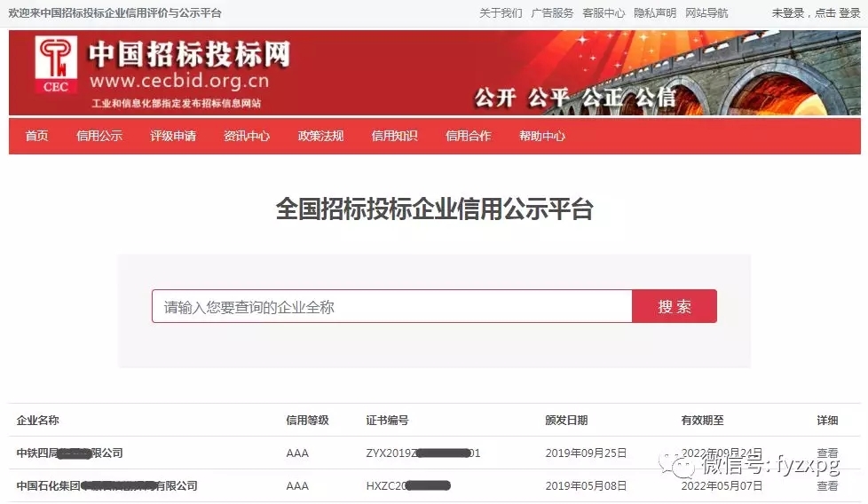
Task: Open the 信用公示 menu item
Action: (99, 136)
